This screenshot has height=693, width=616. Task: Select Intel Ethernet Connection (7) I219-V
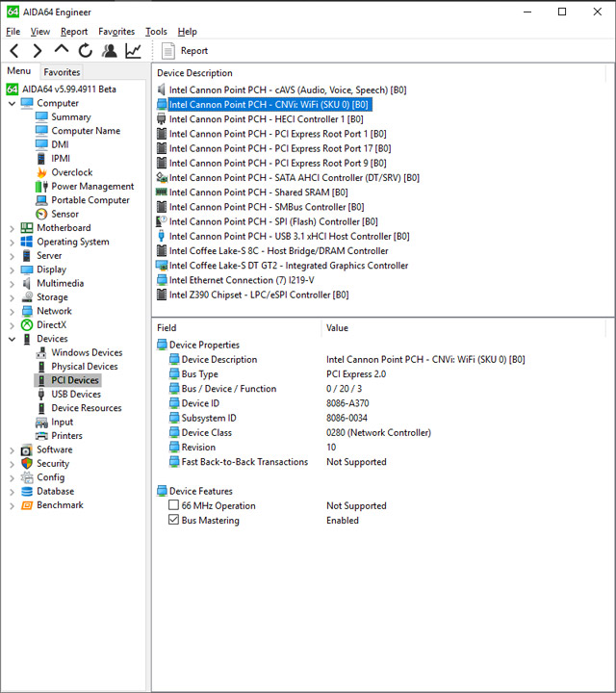(x=242, y=280)
